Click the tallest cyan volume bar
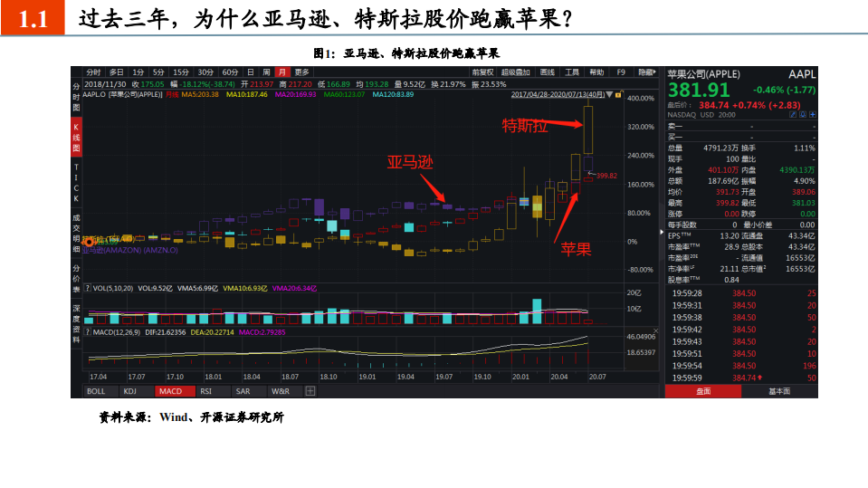 pyautogui.click(x=537, y=311)
